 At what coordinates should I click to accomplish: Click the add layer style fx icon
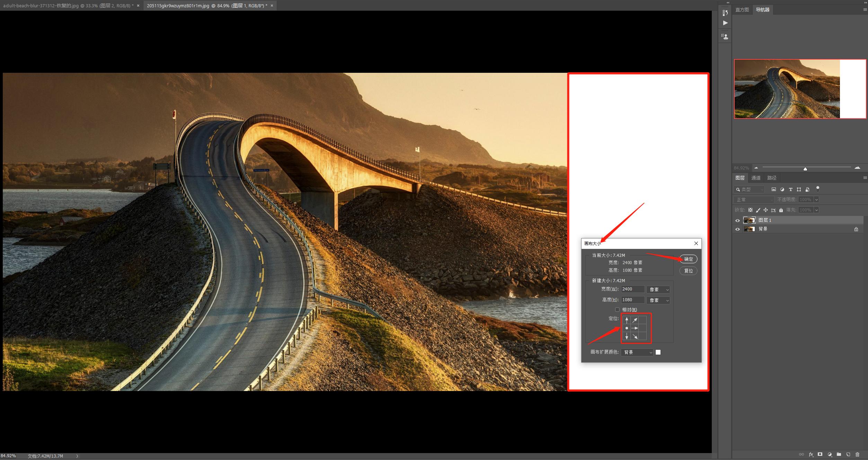coord(811,454)
